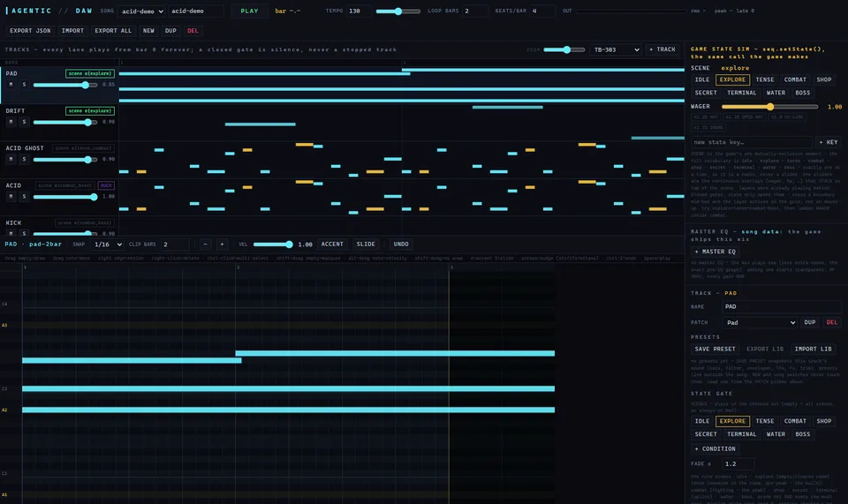Start playback with the PLAY button
This screenshot has height=504, width=848.
click(x=249, y=11)
